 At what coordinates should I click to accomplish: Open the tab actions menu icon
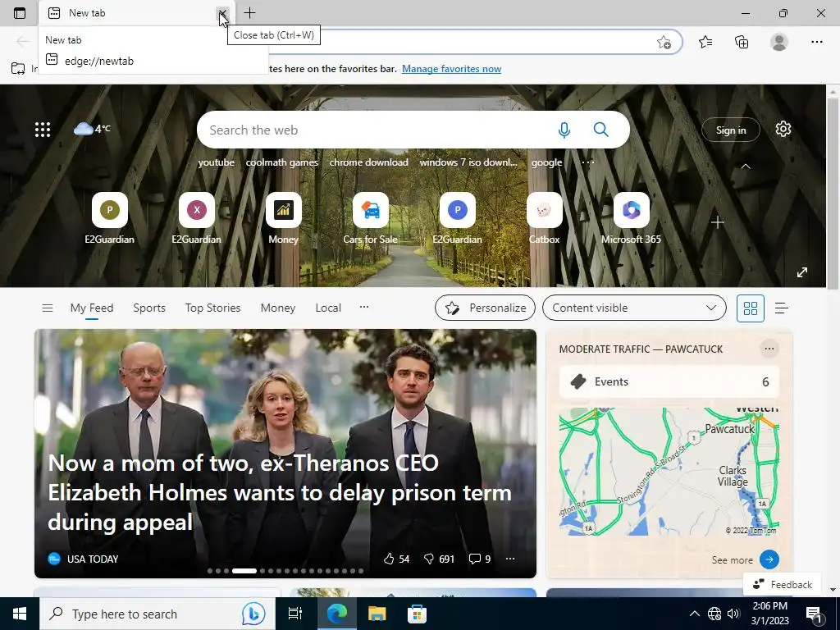[x=20, y=13]
